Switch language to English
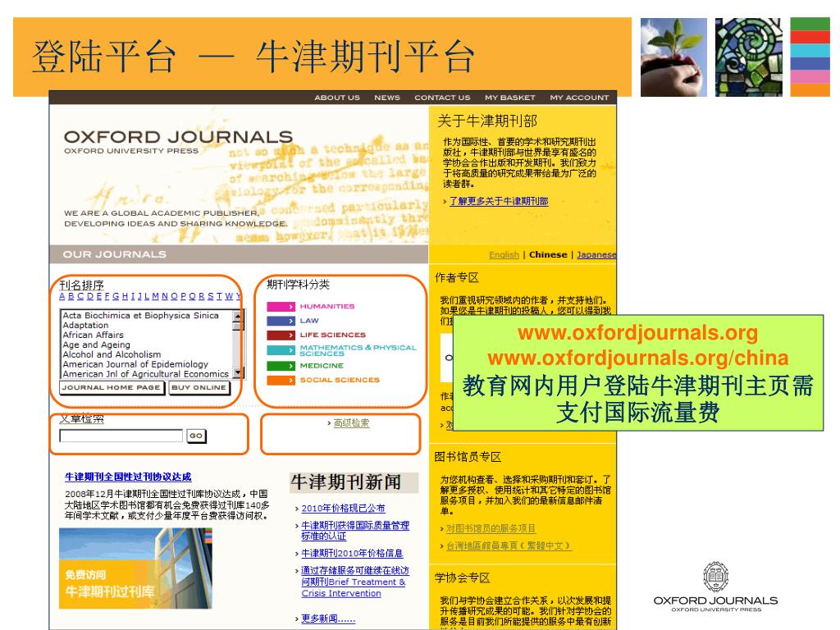Viewport: 840px width, 630px height. tap(504, 254)
